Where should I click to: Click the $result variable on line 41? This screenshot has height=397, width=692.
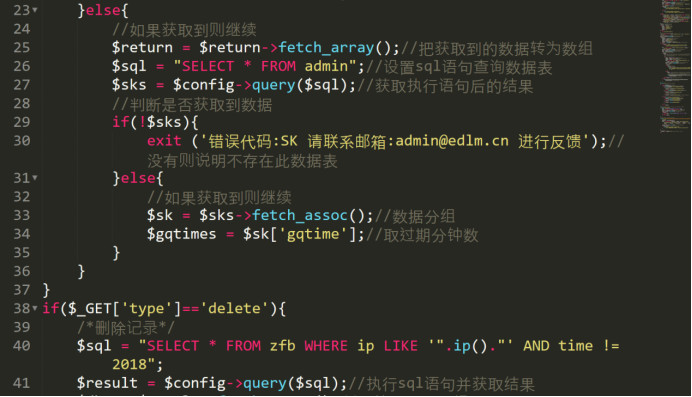click(x=107, y=383)
